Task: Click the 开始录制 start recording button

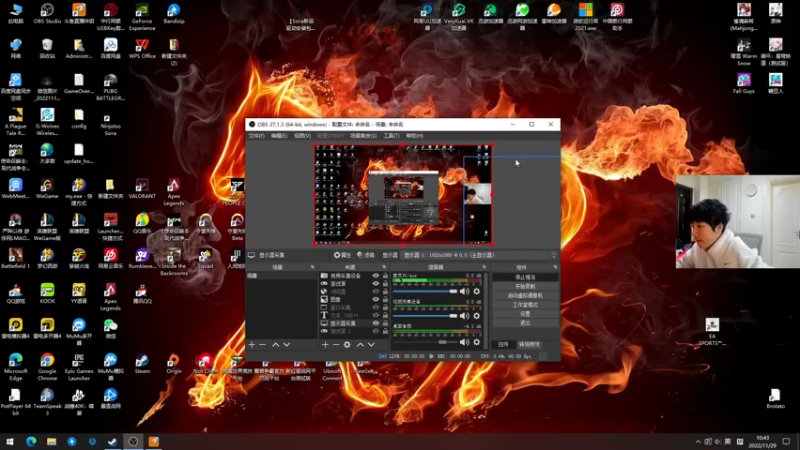Action: point(525,286)
